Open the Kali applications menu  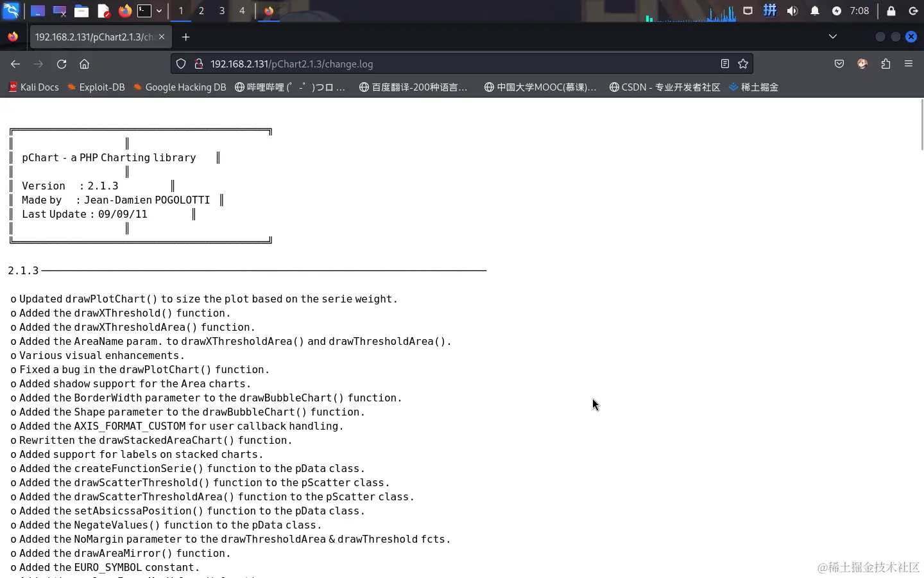[x=11, y=11]
